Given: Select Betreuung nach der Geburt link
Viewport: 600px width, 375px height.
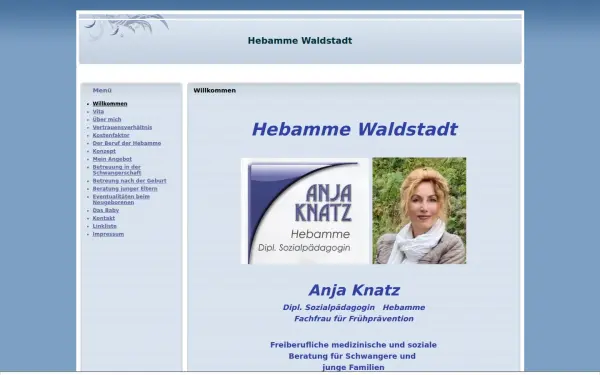Looking at the screenshot, I should (x=129, y=181).
